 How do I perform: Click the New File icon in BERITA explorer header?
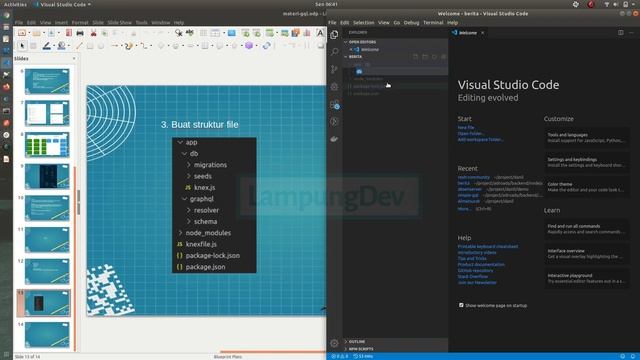(415, 57)
